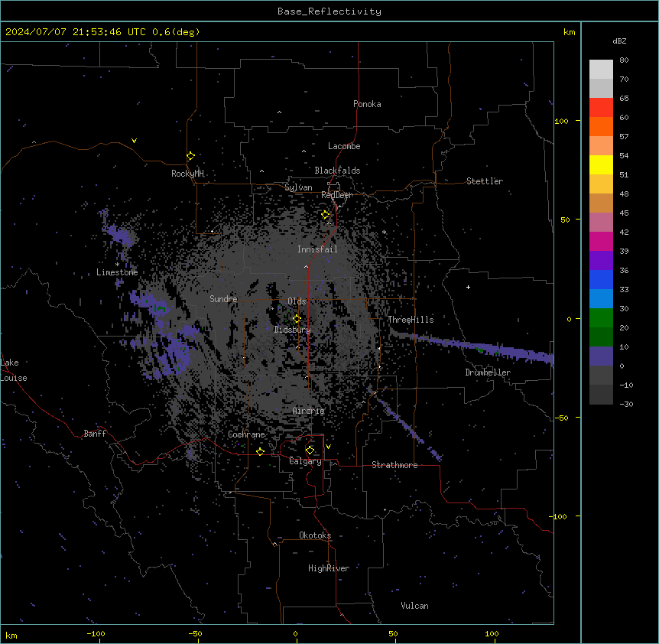The width and height of the screenshot is (659, 644).
Task: Click the Didsbury town label
Action: point(293,330)
